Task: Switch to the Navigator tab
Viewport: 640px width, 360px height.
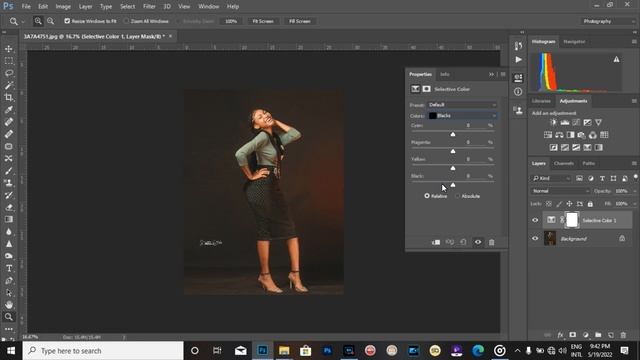Action: pos(574,42)
